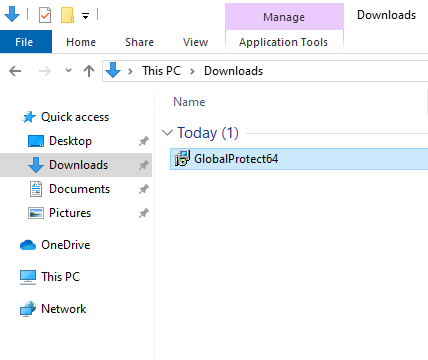The image size is (428, 360).
Task: Click the Properties checkmark icon in quick toolbar
Action: tap(45, 15)
